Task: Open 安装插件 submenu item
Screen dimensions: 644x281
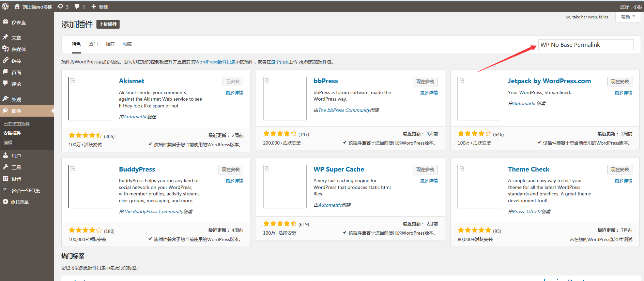Action: pos(12,133)
